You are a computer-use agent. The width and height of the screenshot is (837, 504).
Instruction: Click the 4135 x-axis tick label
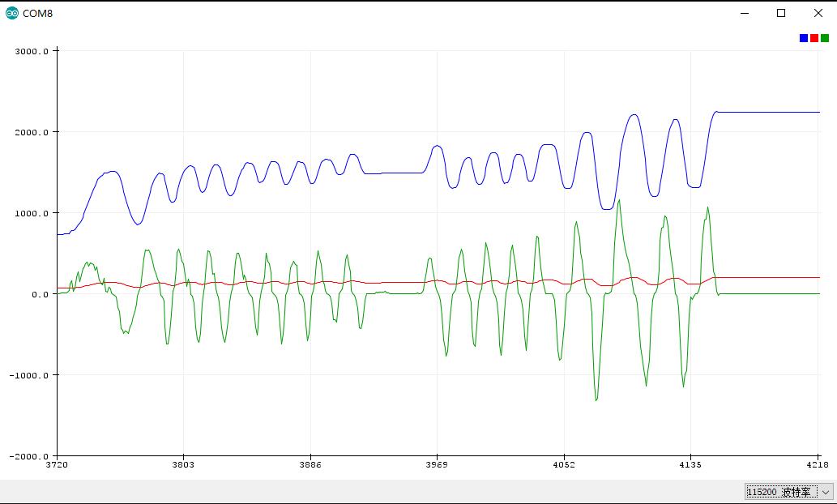[690, 464]
